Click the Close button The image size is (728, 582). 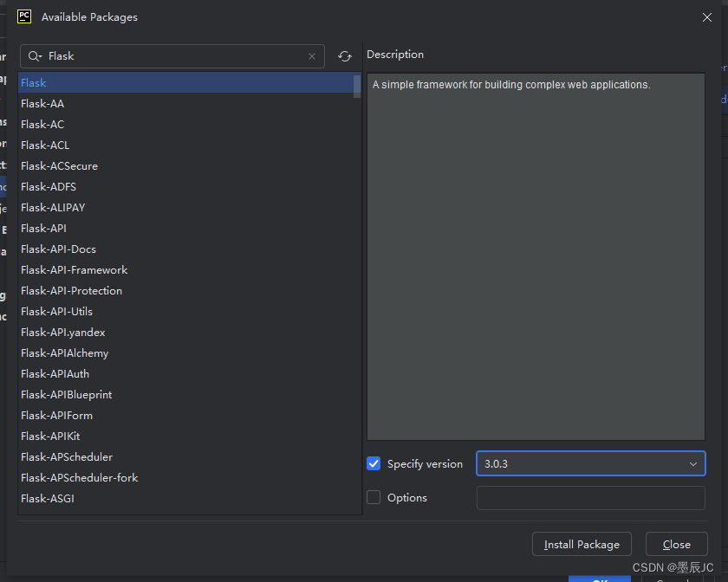tap(677, 544)
